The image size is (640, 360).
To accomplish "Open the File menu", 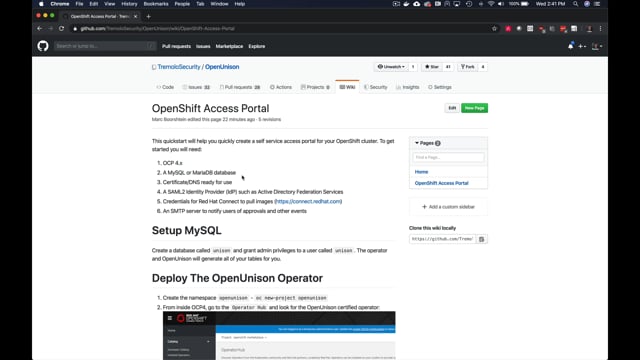I will coord(79,4).
